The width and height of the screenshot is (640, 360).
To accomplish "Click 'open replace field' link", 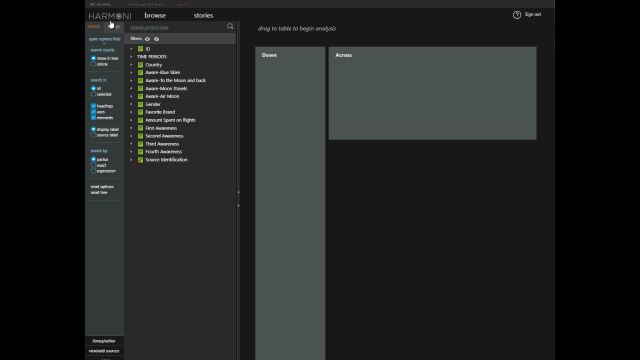I will tap(104, 39).
